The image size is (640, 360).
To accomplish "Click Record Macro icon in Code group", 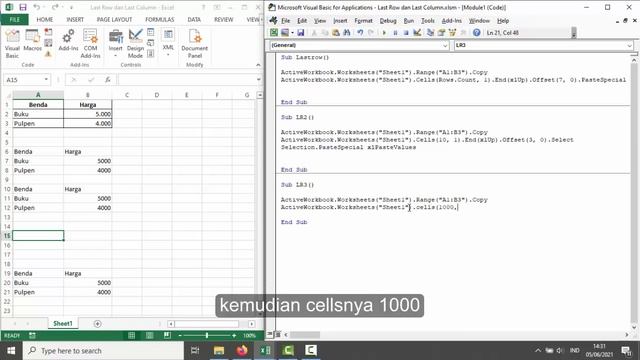I will [48, 32].
